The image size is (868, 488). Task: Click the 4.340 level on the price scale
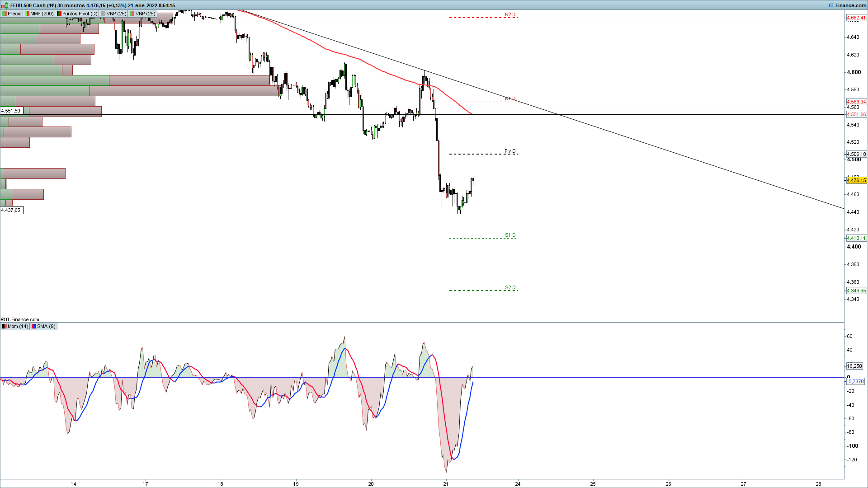click(853, 299)
